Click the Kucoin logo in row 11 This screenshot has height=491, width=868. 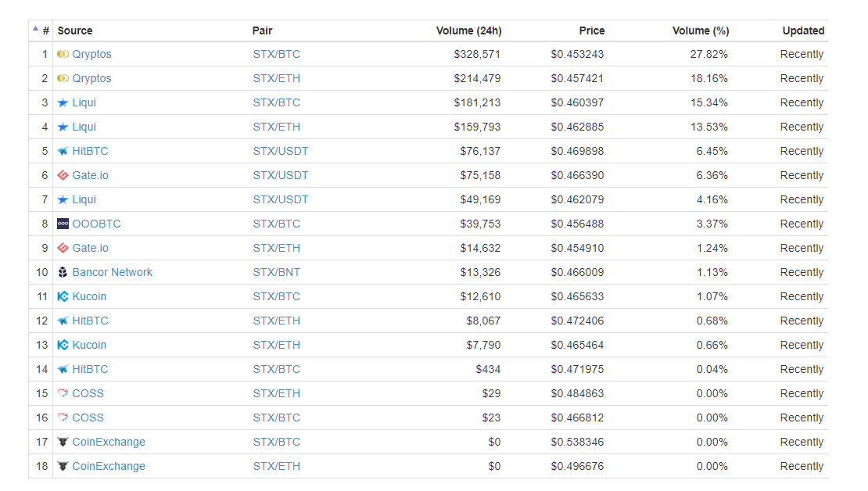pos(63,296)
